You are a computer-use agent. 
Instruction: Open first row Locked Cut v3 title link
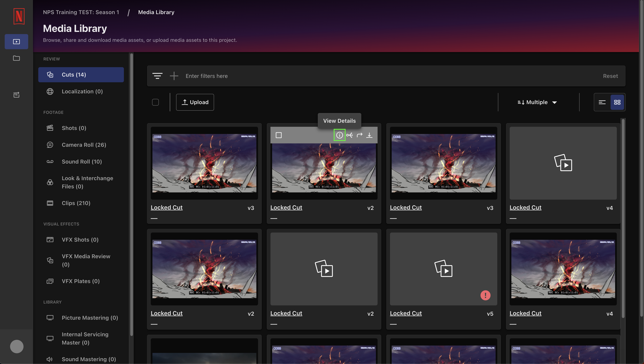tap(167, 207)
